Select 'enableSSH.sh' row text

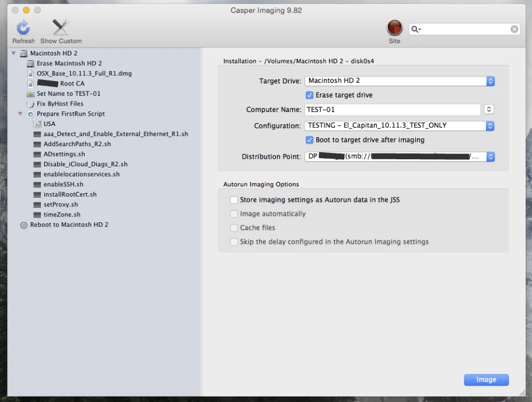(x=63, y=184)
